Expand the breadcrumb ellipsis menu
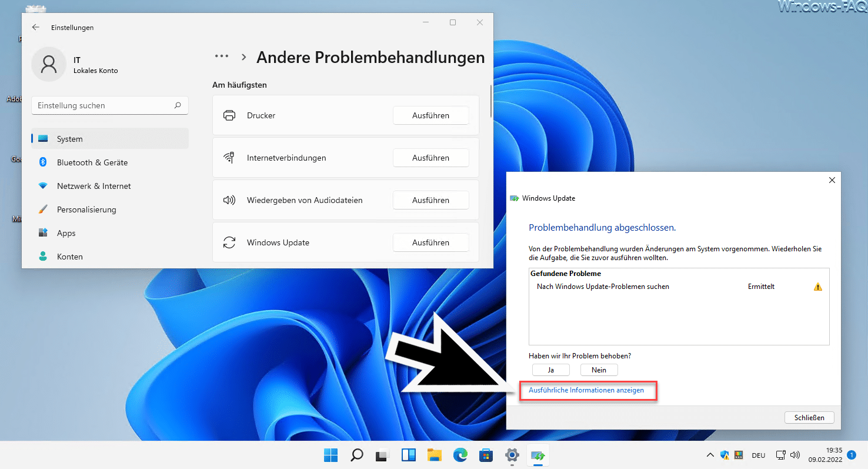Viewport: 868px width, 469px height. (222, 56)
